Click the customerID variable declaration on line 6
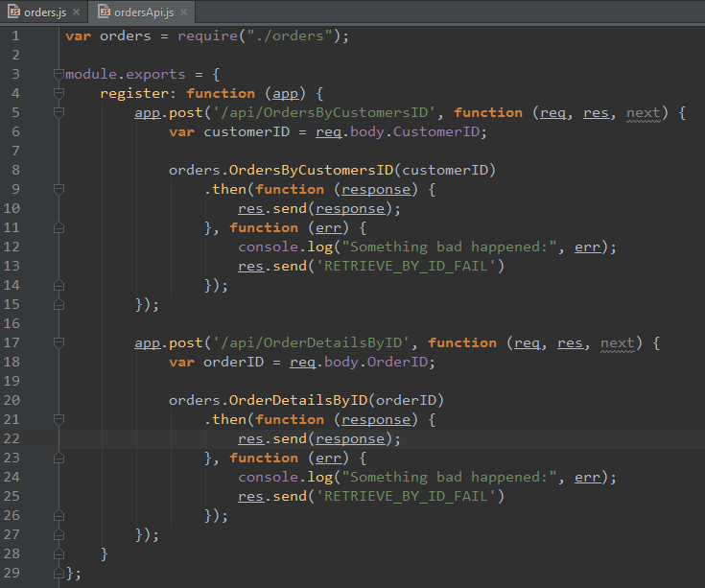Screen dimensions: 705x588 click(247, 131)
